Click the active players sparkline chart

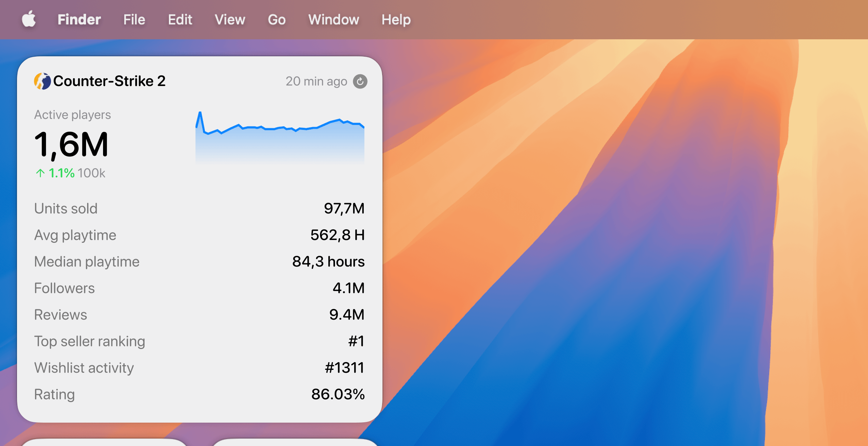click(280, 138)
